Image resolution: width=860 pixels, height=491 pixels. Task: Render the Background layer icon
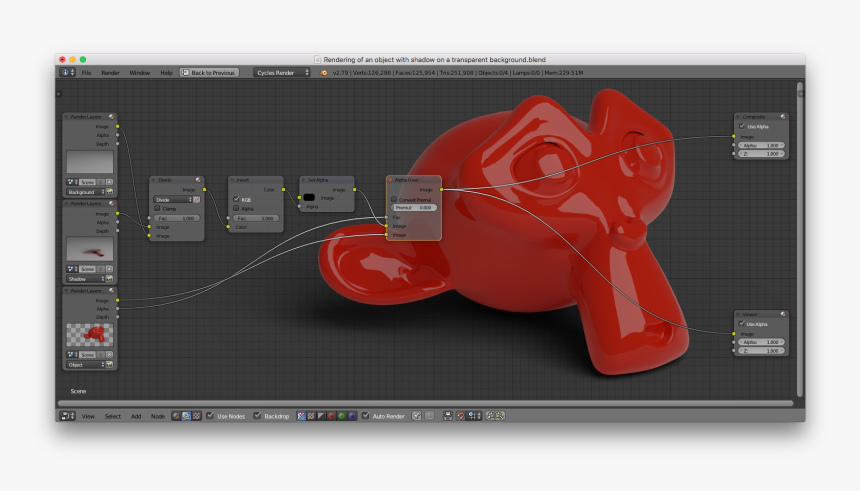coord(110,192)
